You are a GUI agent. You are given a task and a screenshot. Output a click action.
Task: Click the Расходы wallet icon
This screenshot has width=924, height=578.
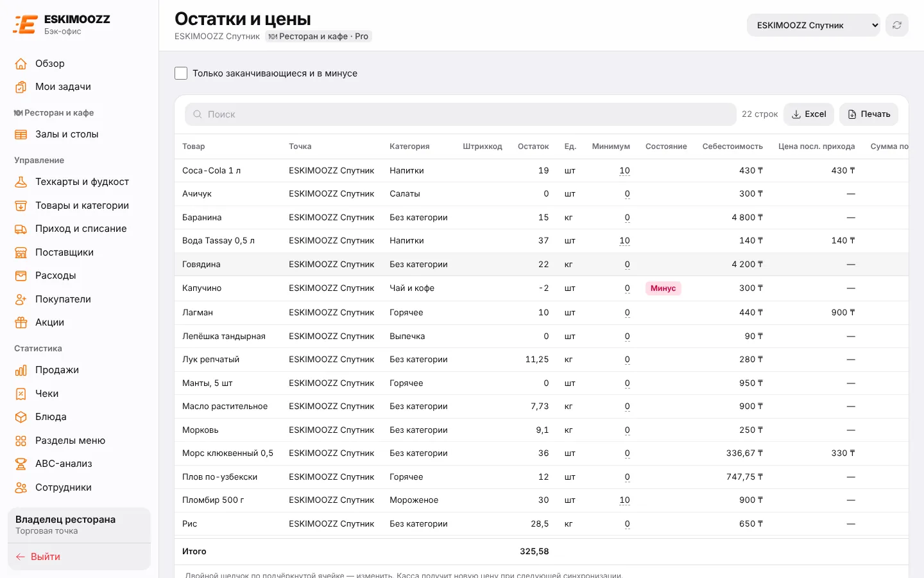(x=21, y=276)
